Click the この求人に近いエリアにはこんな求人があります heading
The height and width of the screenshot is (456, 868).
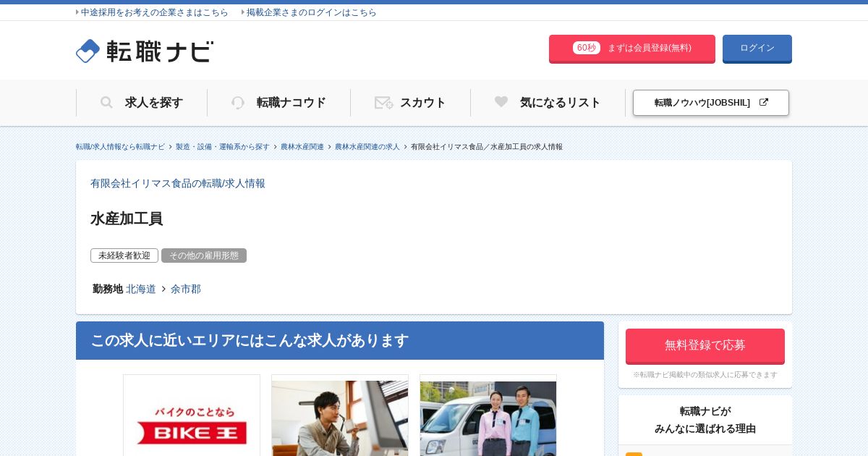[250, 341]
